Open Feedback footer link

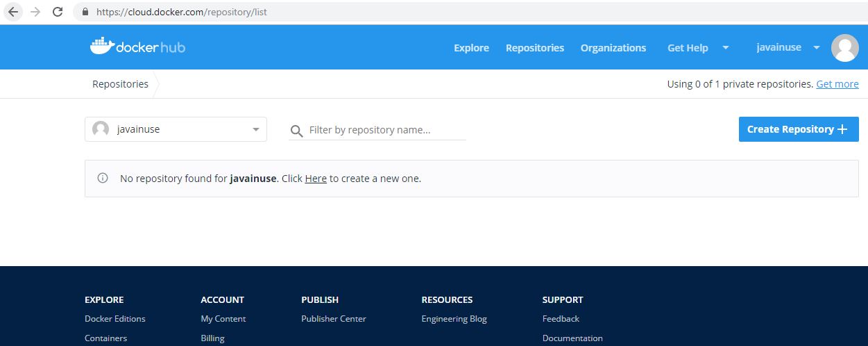(561, 319)
